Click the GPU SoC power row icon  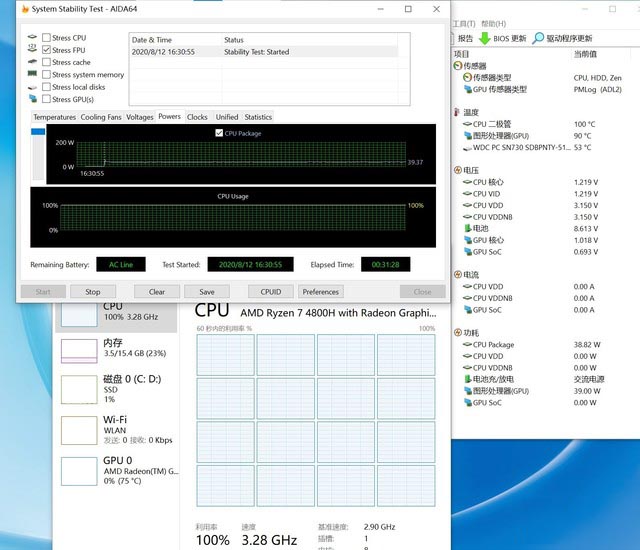[468, 402]
